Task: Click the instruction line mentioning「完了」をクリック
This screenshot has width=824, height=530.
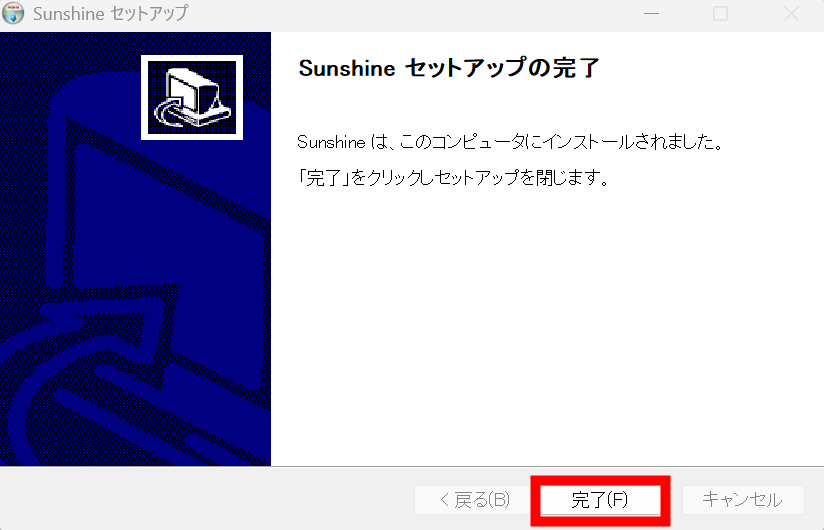Action: click(x=453, y=178)
